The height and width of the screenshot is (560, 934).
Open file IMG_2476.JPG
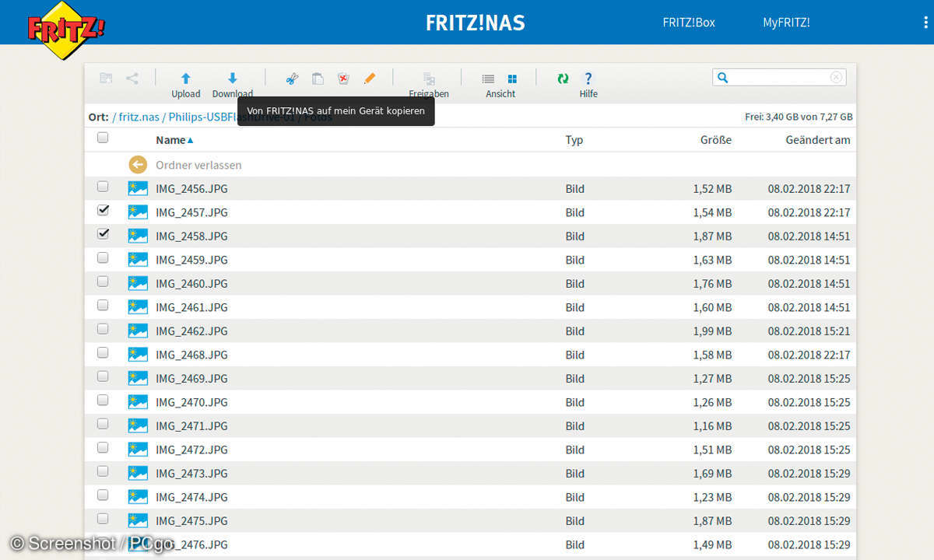[x=191, y=544]
